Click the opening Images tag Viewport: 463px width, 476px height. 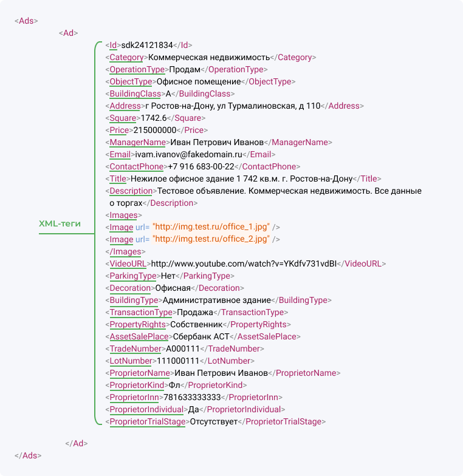point(124,215)
